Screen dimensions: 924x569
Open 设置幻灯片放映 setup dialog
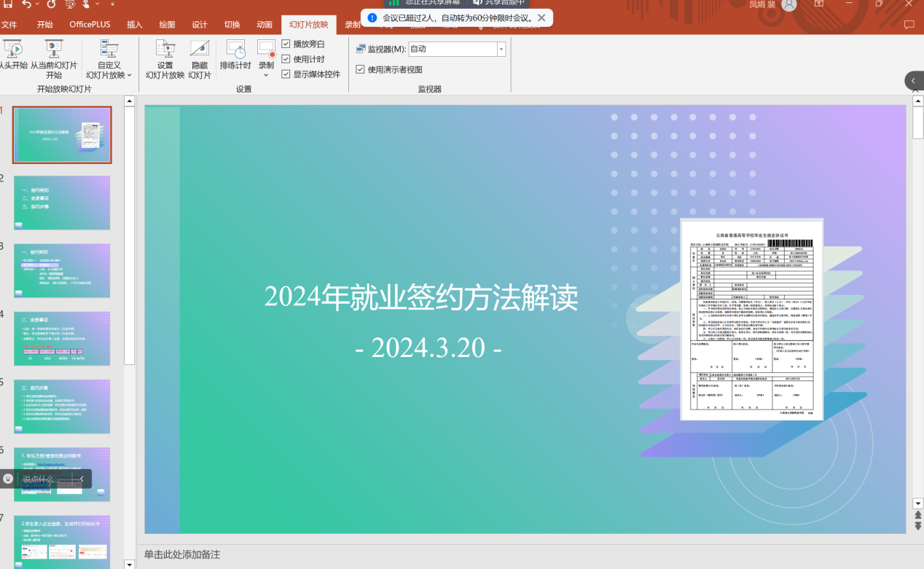coord(165,58)
